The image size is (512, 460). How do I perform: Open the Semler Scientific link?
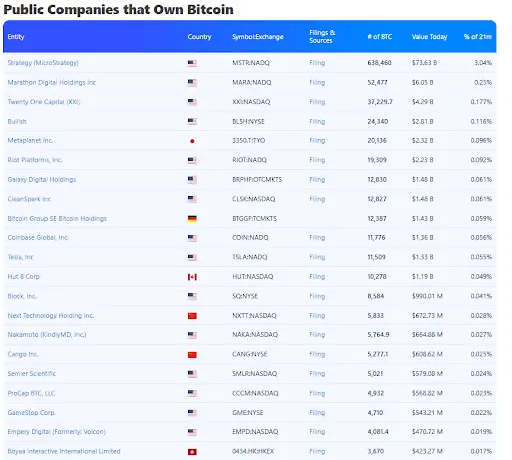(x=32, y=373)
